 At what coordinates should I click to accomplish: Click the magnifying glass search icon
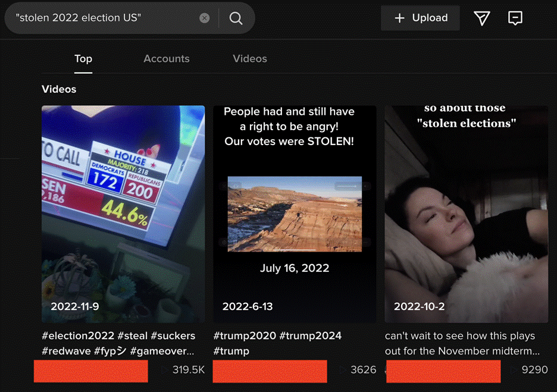pos(236,18)
